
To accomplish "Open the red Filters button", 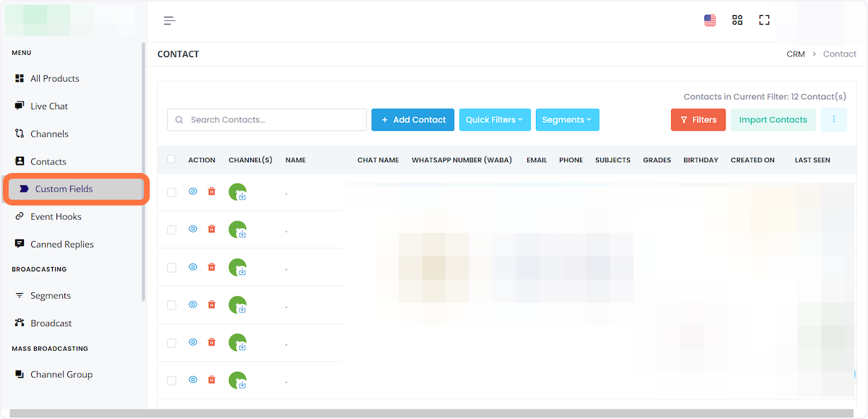I will [698, 119].
